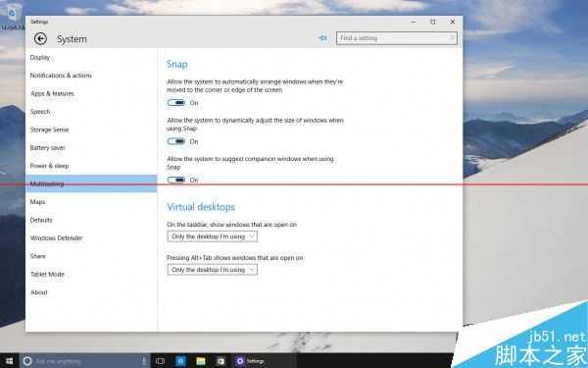Image resolution: width=588 pixels, height=368 pixels.
Task: Click the pin icon beside the search box
Action: (322, 38)
